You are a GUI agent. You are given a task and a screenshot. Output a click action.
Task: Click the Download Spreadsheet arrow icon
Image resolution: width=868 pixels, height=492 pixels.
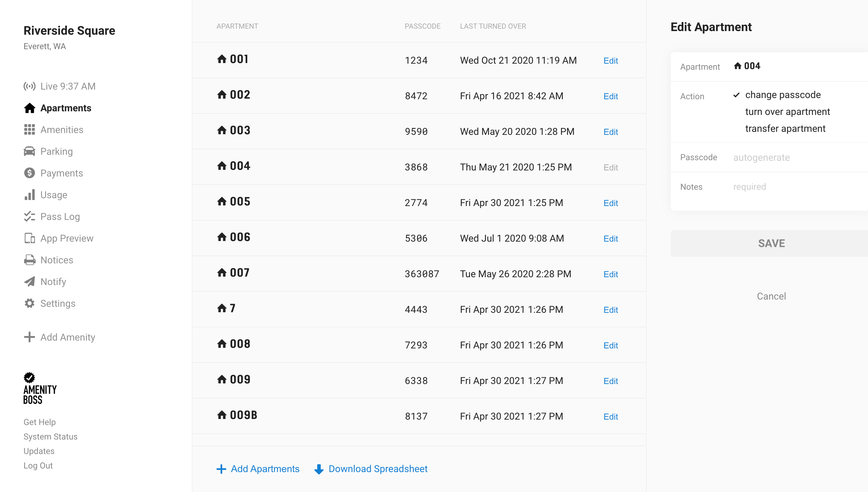[x=319, y=469]
